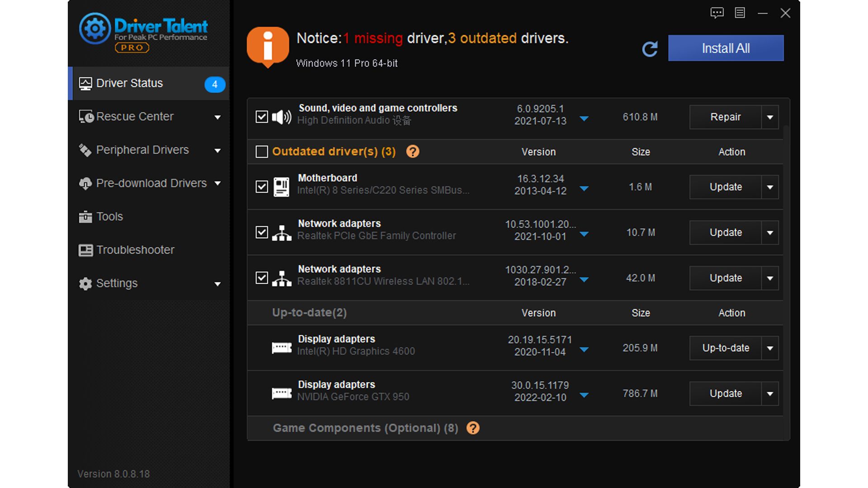Open the Rescue Center section

pos(134,117)
